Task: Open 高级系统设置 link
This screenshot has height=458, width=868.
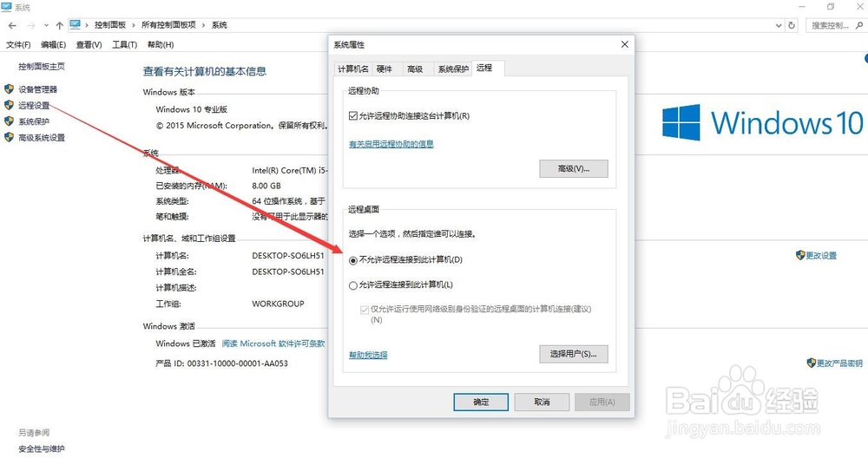Action: pos(42,137)
